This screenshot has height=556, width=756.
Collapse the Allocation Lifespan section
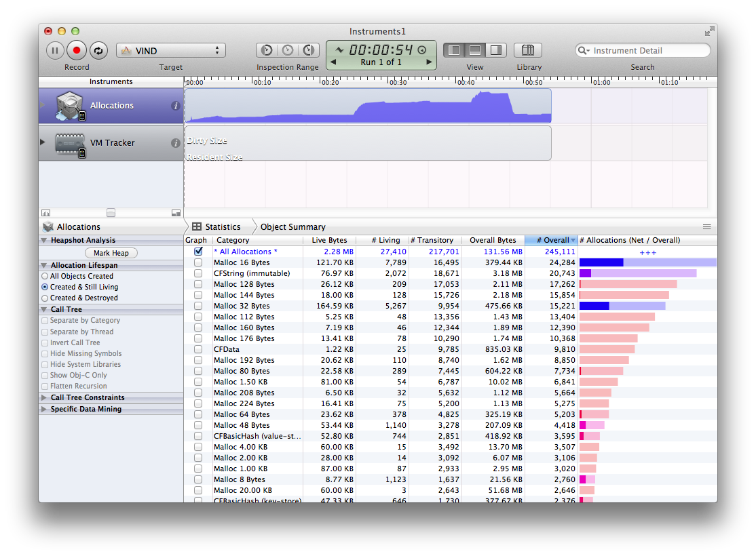[44, 266]
